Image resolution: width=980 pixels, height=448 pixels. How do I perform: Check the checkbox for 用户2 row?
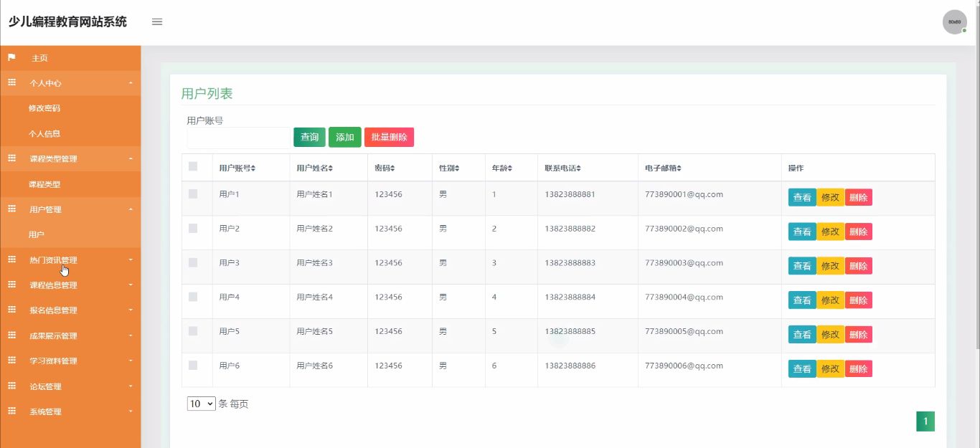pyautogui.click(x=193, y=228)
